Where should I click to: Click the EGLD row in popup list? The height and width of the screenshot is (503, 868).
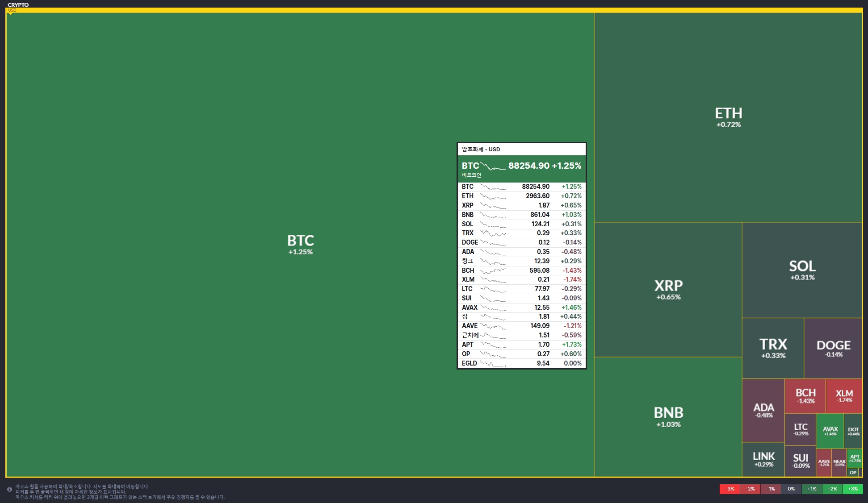click(521, 363)
